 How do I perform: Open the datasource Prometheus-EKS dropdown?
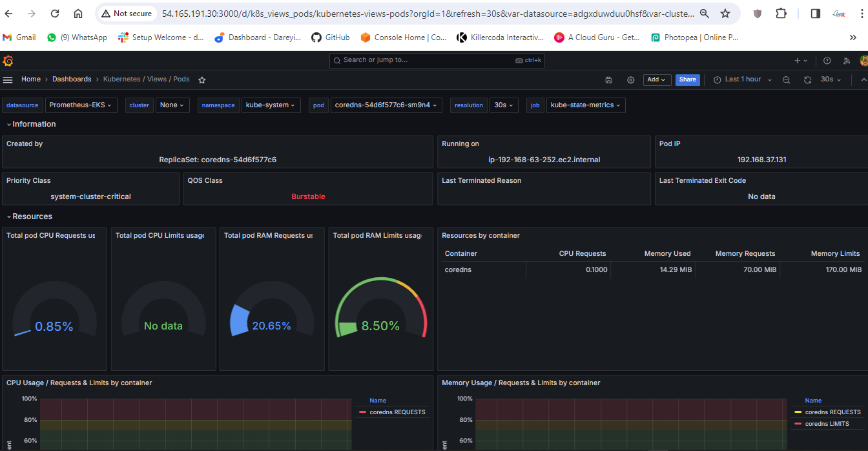[x=81, y=105]
